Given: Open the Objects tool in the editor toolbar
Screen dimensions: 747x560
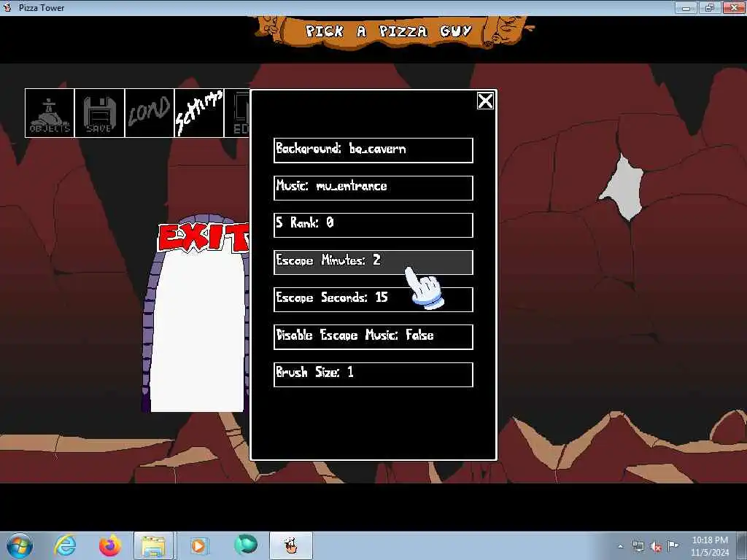Looking at the screenshot, I should 50,113.
